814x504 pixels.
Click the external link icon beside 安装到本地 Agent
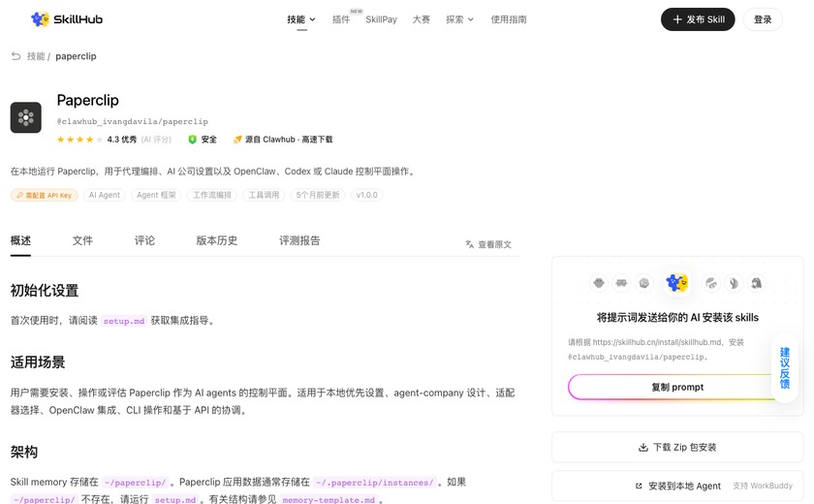pyautogui.click(x=639, y=486)
